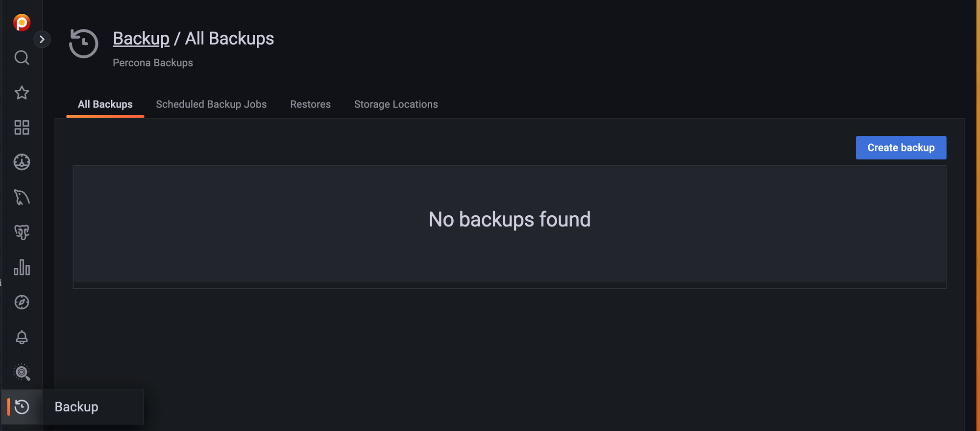
Task: Open Starred dashboards star icon
Action: (22, 93)
